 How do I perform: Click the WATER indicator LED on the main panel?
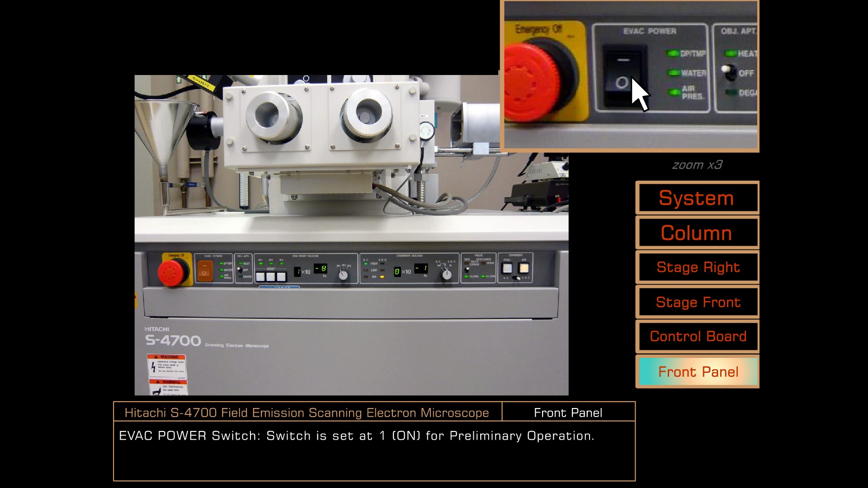pos(221,270)
